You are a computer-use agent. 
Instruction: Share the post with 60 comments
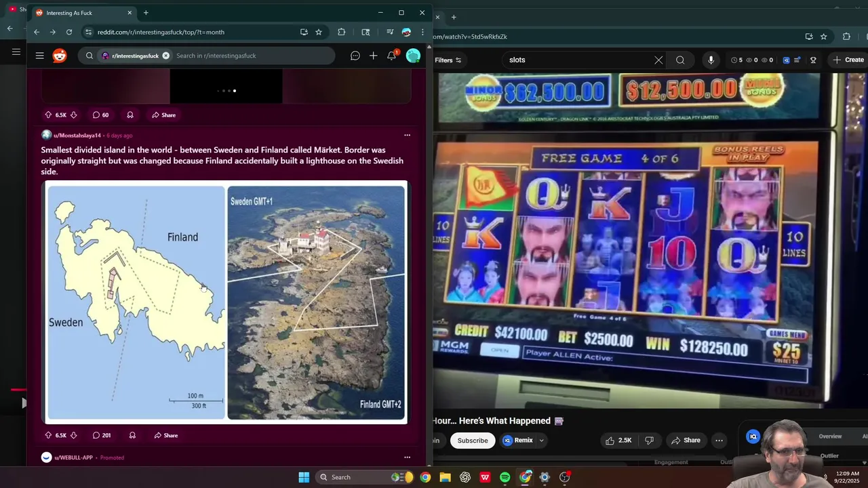click(x=163, y=115)
